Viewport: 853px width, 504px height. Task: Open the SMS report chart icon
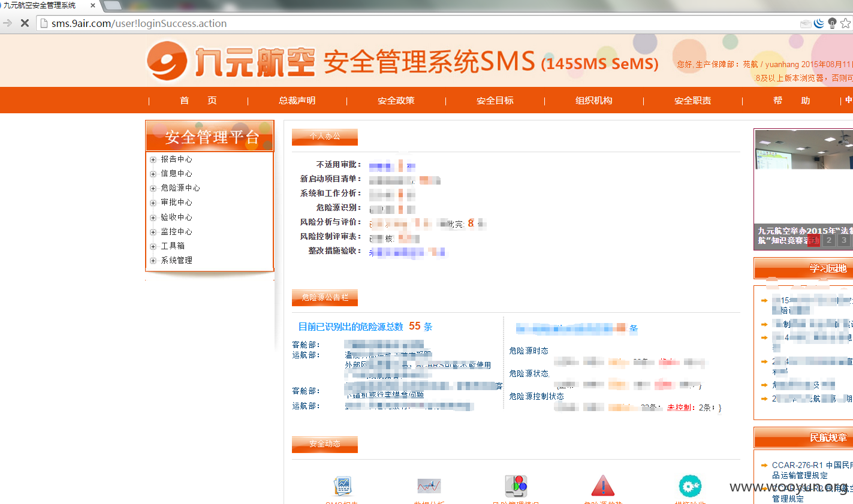[x=343, y=485]
